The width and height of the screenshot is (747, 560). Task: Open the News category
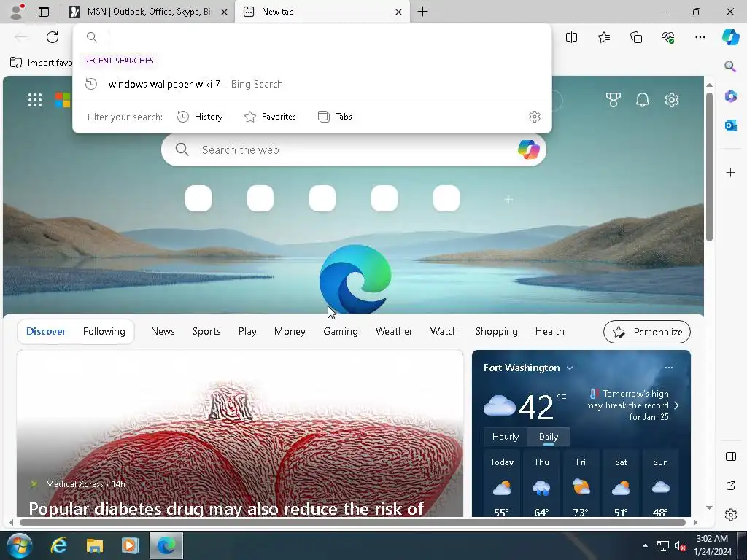tap(163, 331)
